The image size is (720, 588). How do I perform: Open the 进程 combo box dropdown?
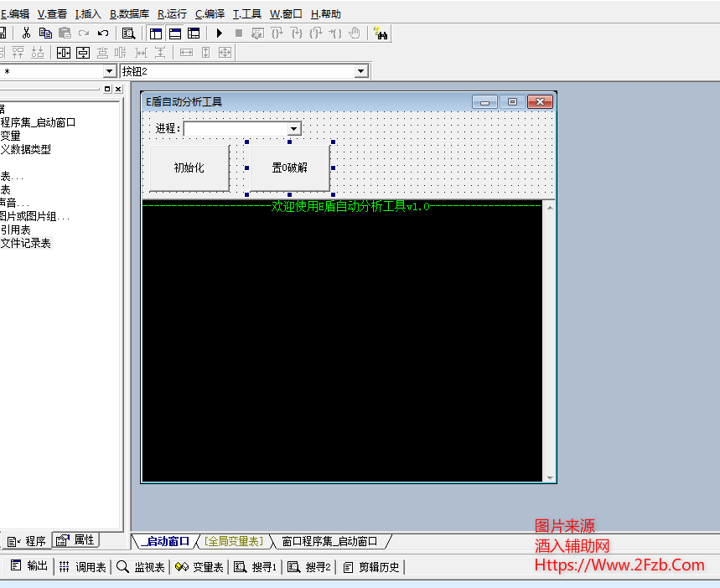coord(294,129)
